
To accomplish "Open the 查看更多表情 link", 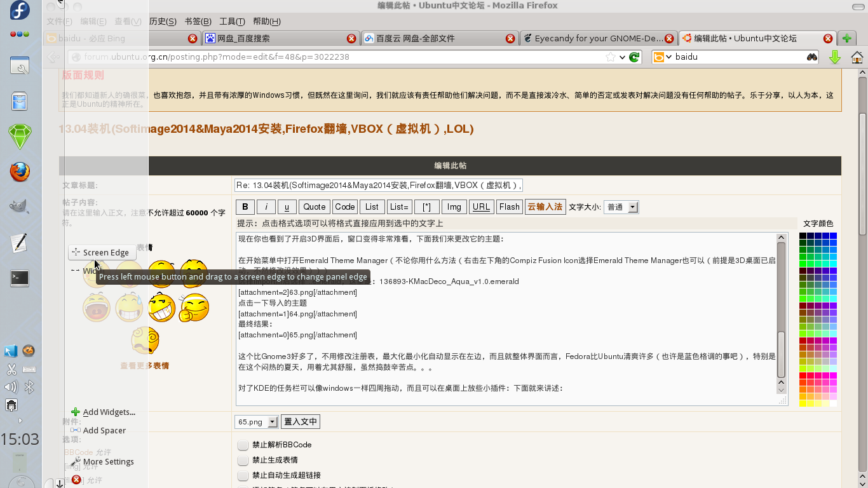I will 145,366.
